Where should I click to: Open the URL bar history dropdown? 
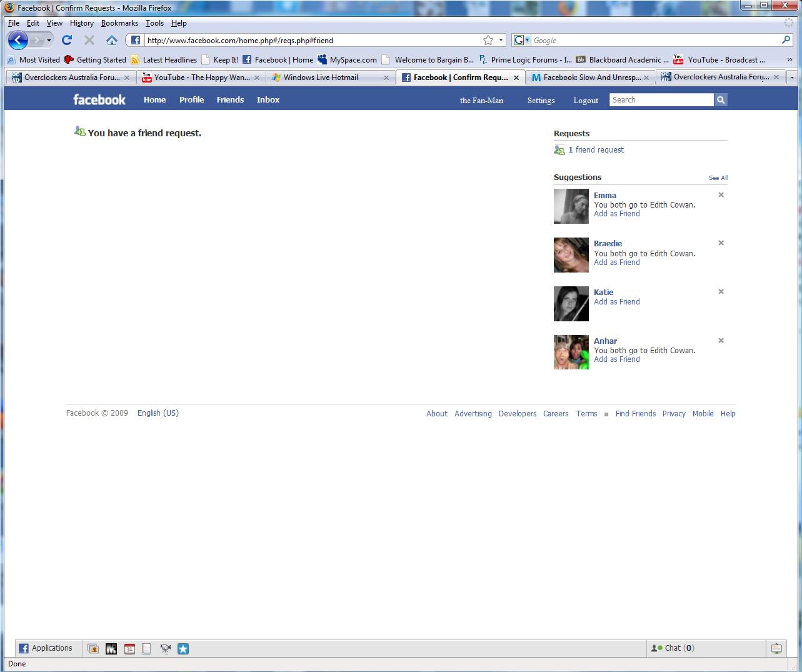[x=501, y=40]
